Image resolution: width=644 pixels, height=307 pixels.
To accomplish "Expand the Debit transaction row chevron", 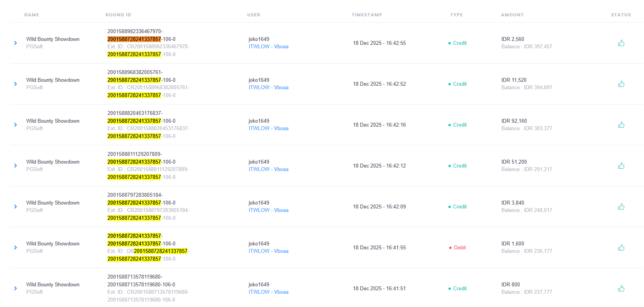I will coord(16,247).
